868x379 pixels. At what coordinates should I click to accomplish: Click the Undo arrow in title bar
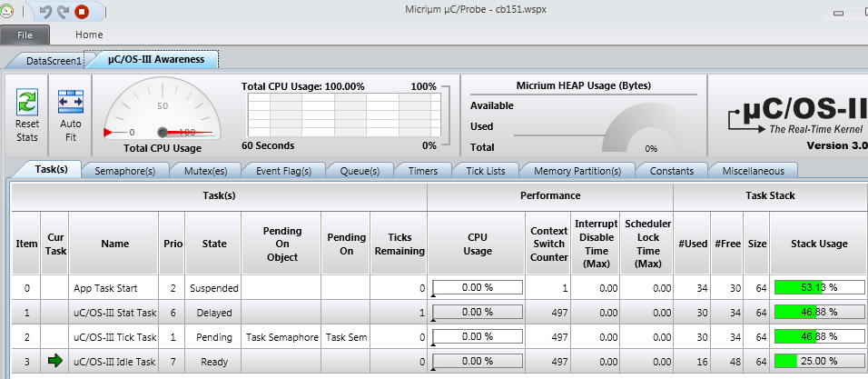click(45, 12)
